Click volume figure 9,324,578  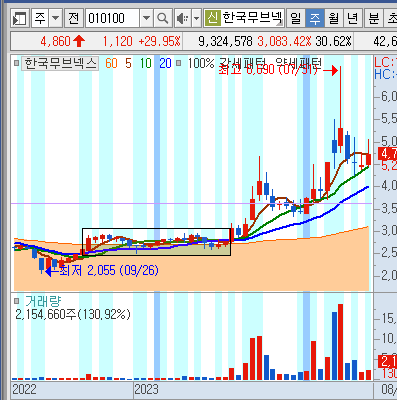coord(225,42)
